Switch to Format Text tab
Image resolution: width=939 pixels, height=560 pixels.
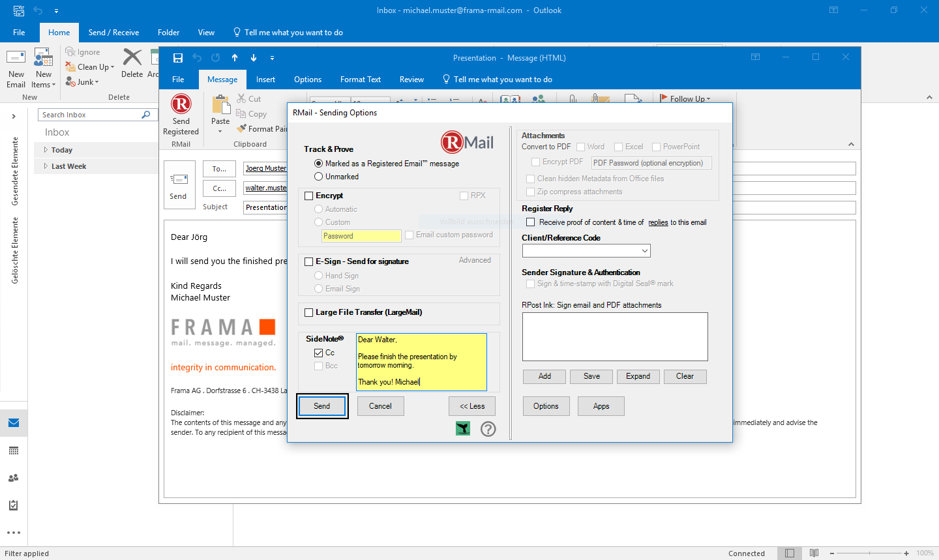click(x=361, y=80)
